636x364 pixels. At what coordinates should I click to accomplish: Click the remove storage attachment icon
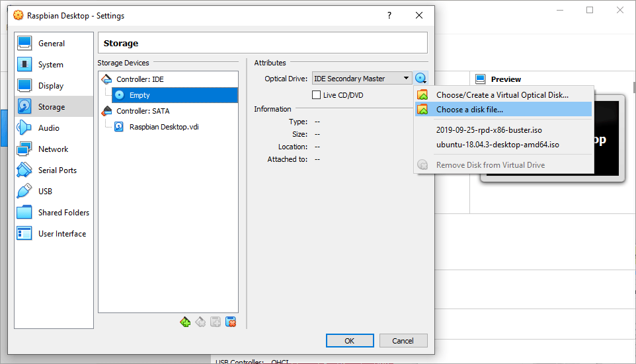point(231,322)
